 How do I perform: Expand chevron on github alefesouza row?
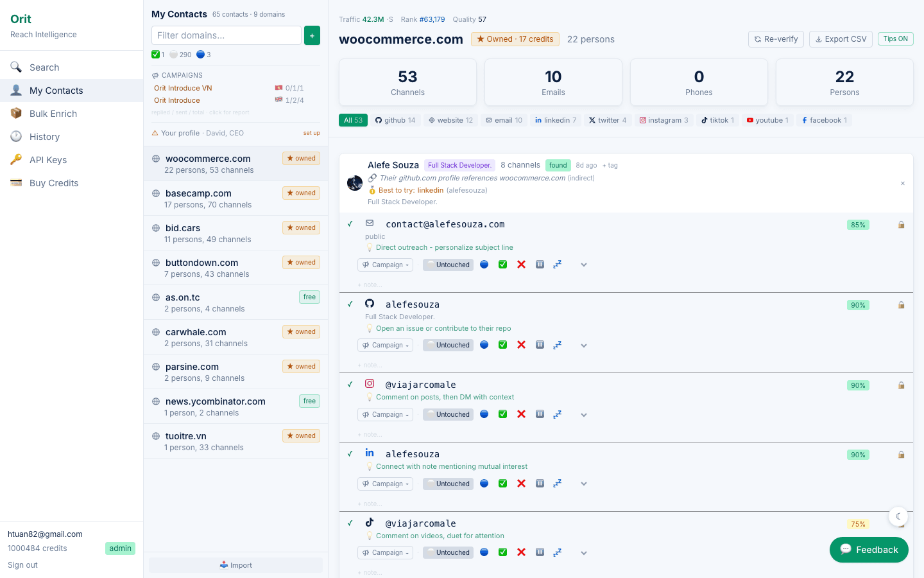[584, 346]
